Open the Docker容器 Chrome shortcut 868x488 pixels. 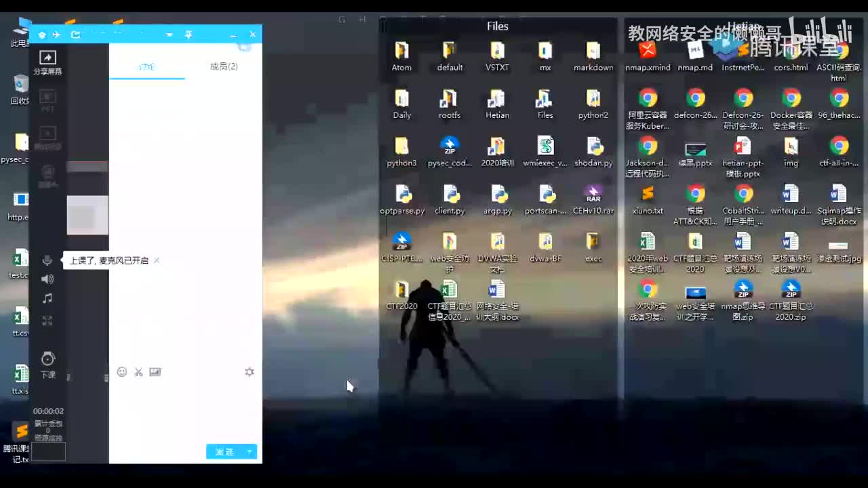[x=791, y=110]
